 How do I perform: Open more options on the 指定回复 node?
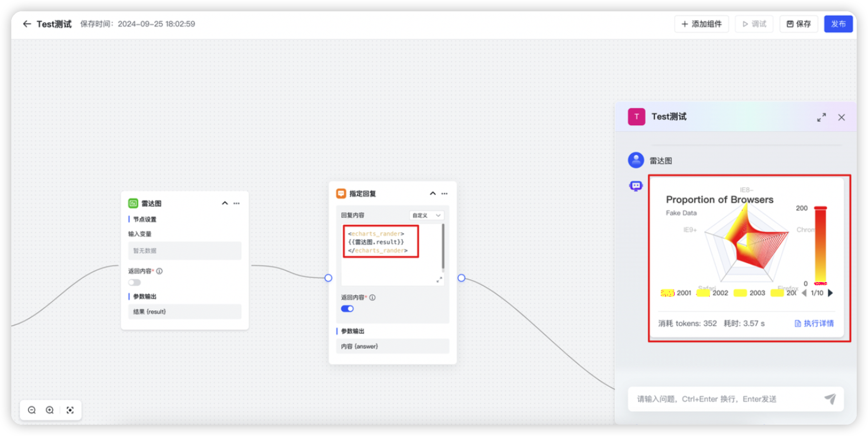click(444, 193)
